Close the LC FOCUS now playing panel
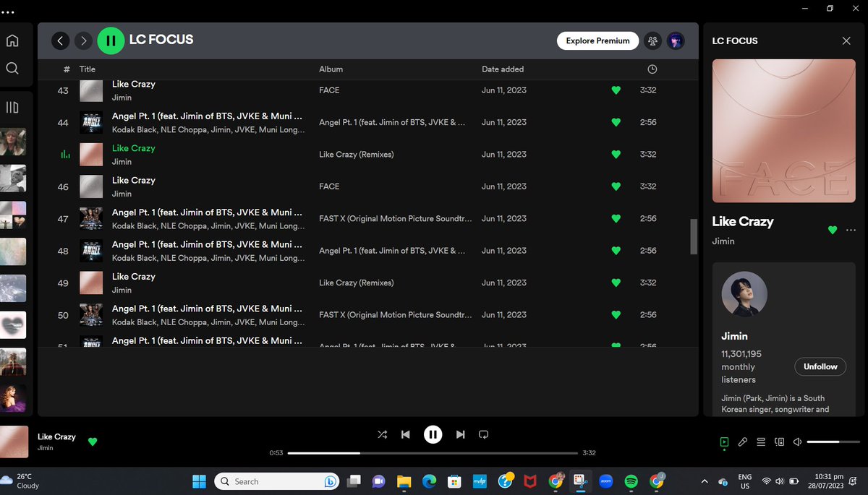The width and height of the screenshot is (868, 495). tap(846, 41)
